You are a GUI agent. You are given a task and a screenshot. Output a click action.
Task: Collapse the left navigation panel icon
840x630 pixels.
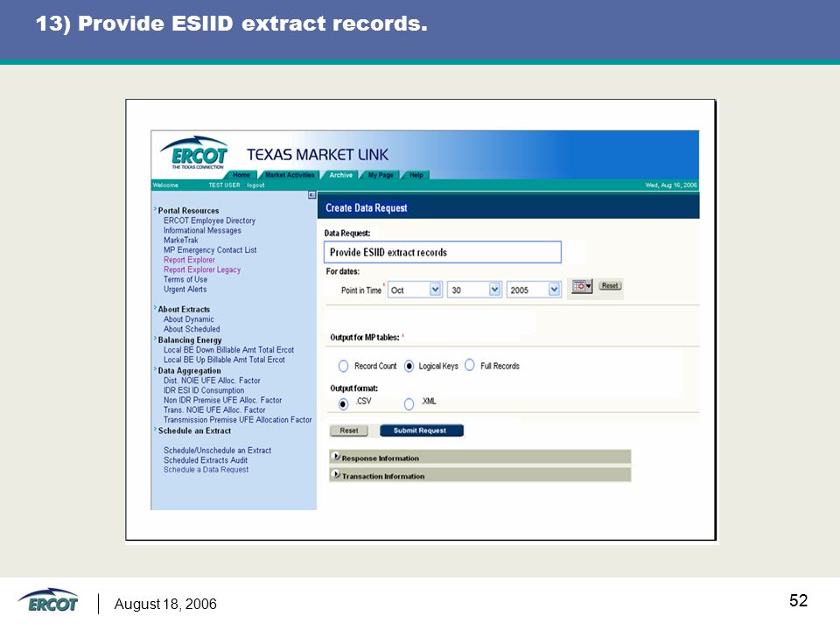pyautogui.click(x=311, y=195)
